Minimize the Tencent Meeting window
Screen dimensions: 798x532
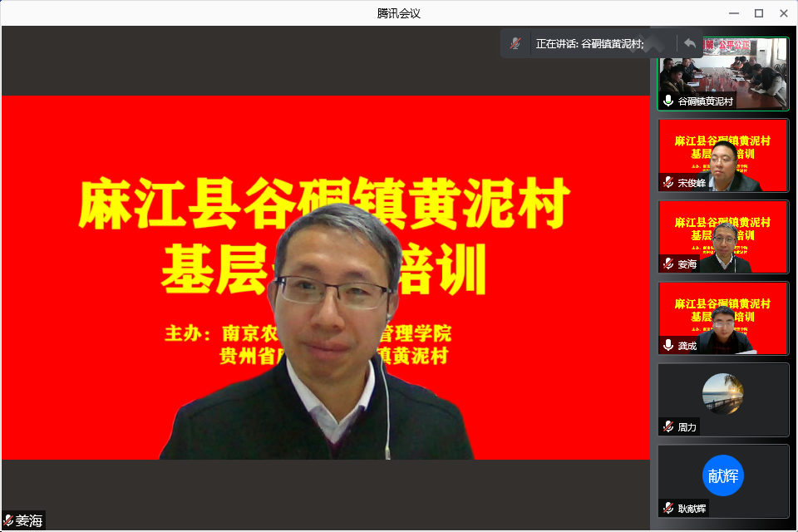click(734, 12)
